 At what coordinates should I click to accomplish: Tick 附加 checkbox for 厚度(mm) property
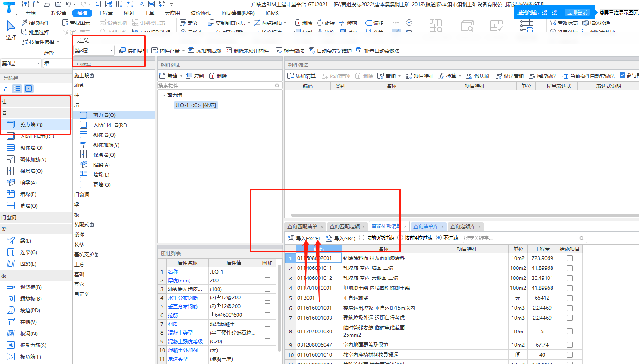267,281
